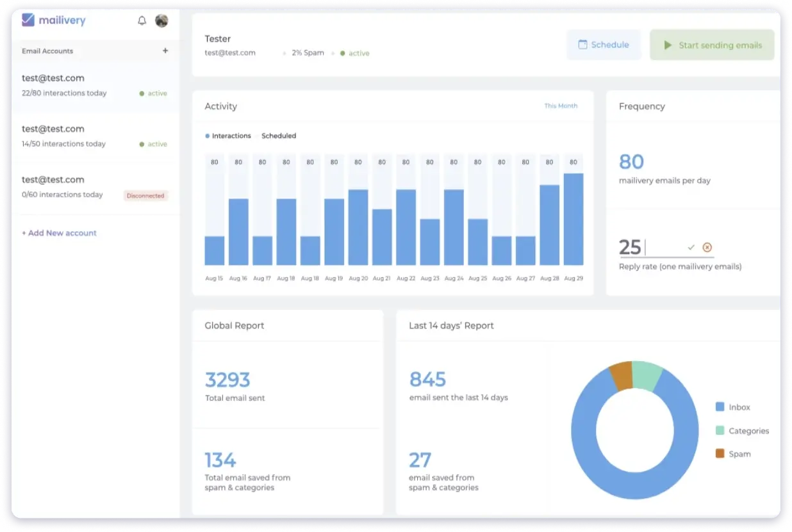Toggle the Interactions series in the Activity chart
Screen dimensions: 792x532
click(x=228, y=136)
